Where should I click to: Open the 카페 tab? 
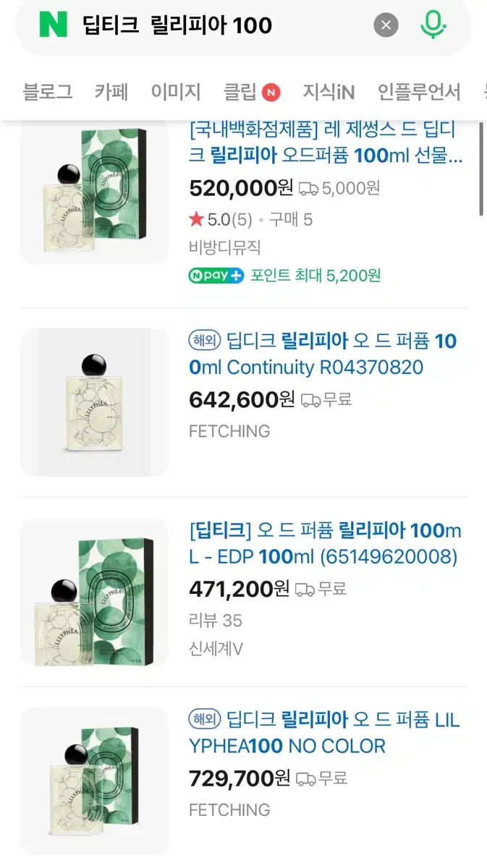111,92
